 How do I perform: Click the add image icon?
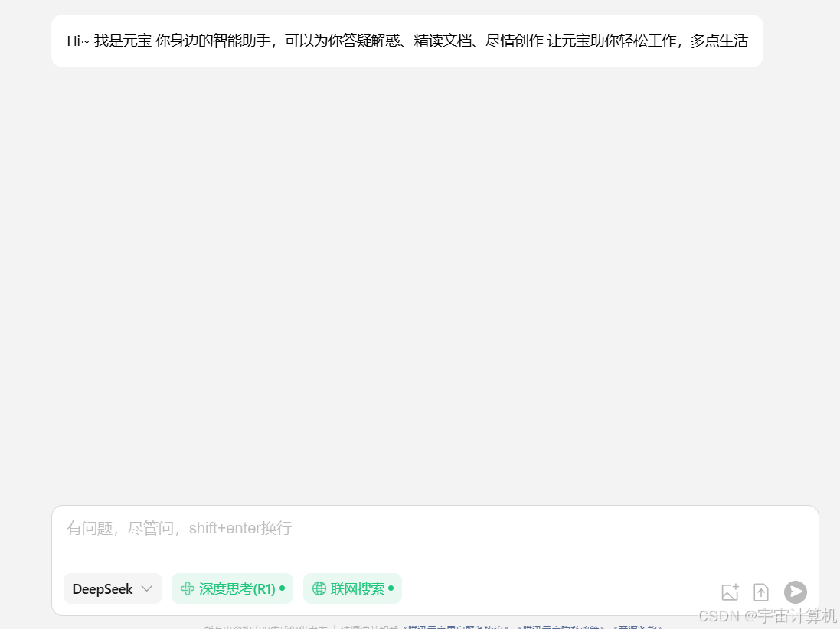[x=730, y=592]
